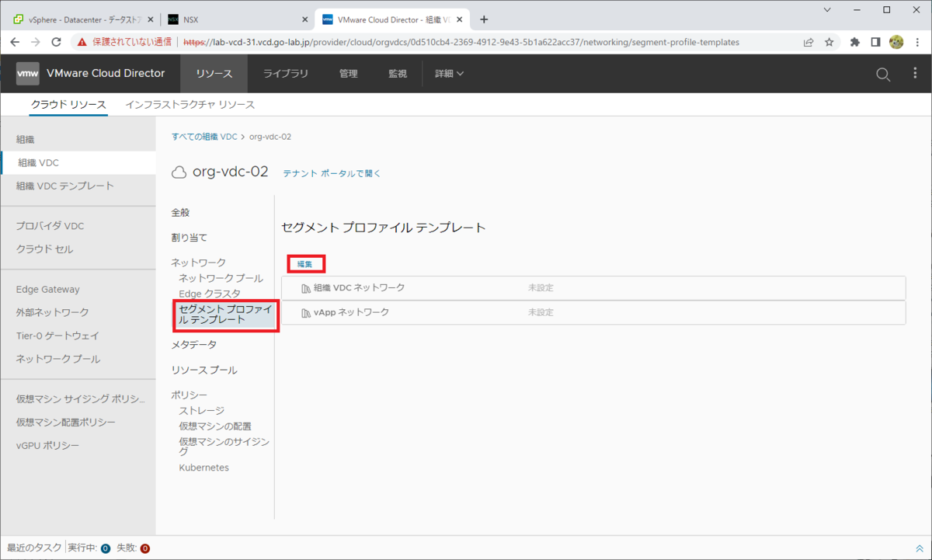932x560 pixels.
Task: Toggle the browser side panel icon
Action: (875, 42)
